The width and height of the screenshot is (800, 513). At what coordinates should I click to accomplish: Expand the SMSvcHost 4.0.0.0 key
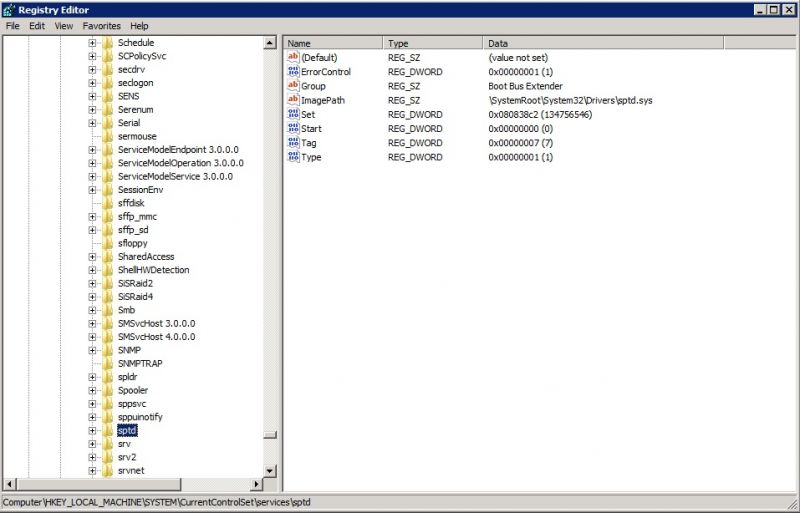(x=92, y=337)
